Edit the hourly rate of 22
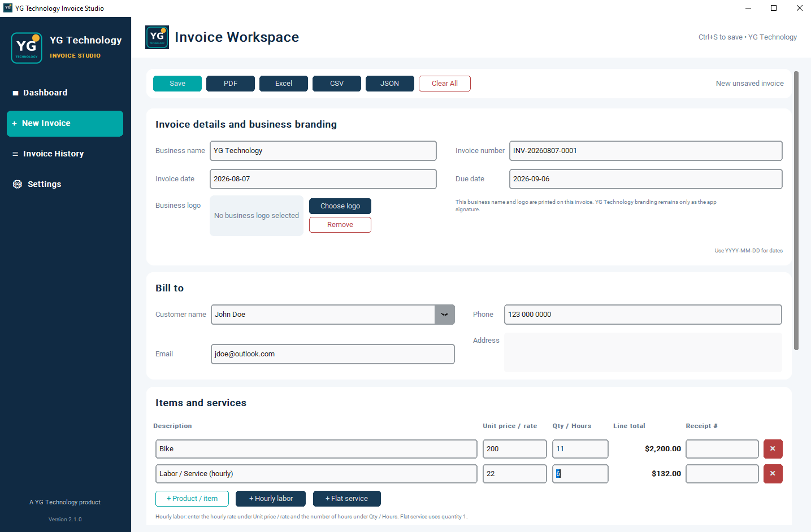Image resolution: width=811 pixels, height=532 pixels. 515,474
